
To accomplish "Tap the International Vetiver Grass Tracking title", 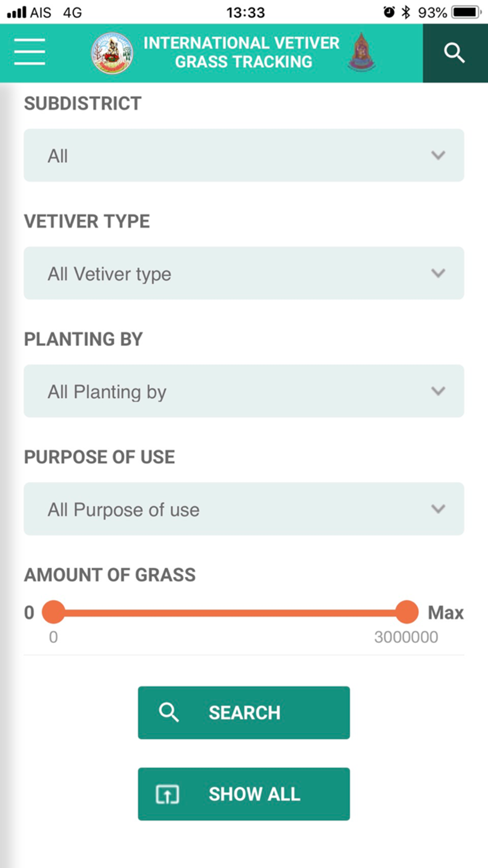I will pyautogui.click(x=242, y=52).
